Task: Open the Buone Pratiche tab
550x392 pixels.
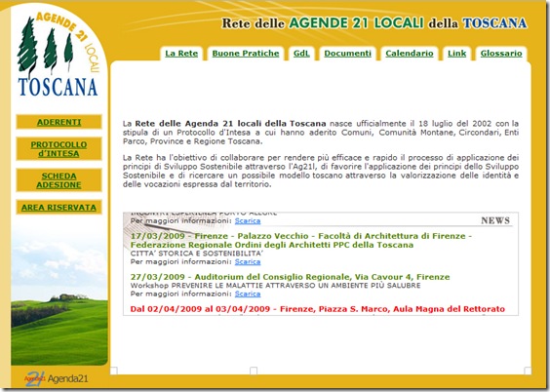Action: point(246,54)
